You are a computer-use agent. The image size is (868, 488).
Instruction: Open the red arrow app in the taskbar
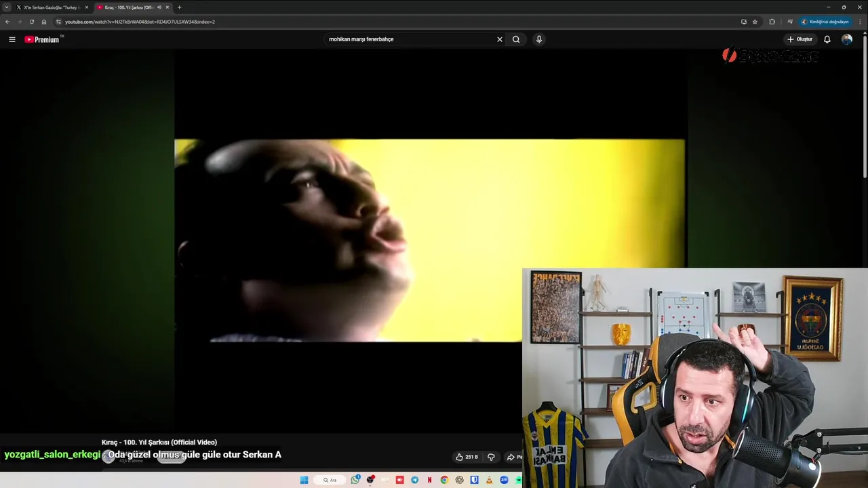click(400, 480)
